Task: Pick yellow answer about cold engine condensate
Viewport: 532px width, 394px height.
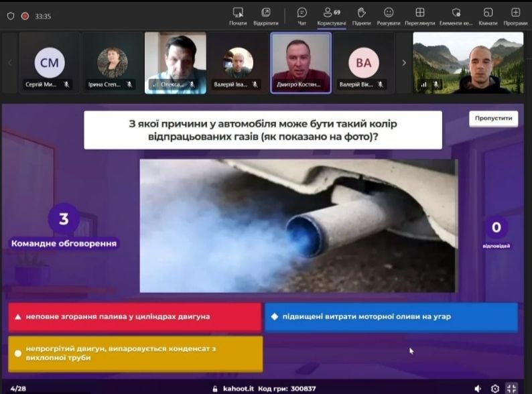Action: point(135,354)
